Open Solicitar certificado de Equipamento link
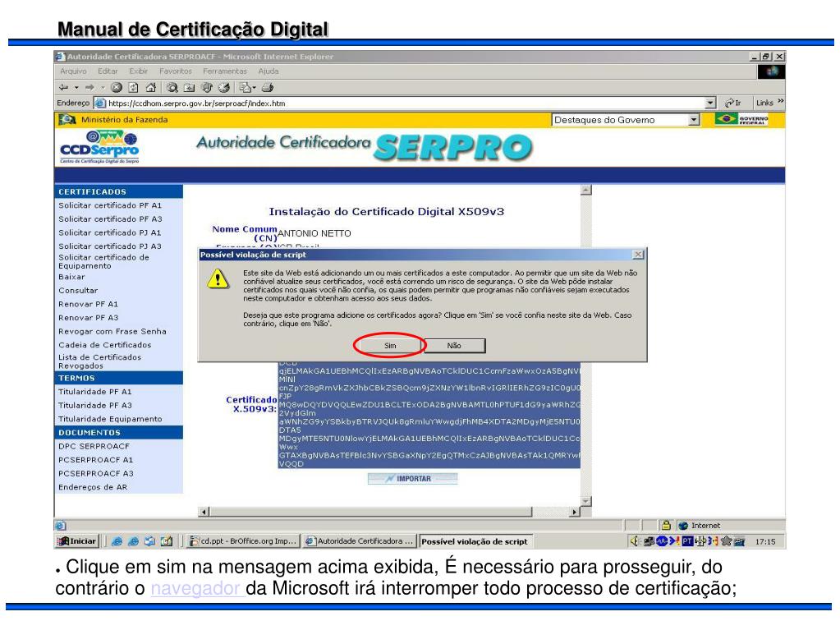The height and width of the screenshot is (630, 840). point(104,261)
